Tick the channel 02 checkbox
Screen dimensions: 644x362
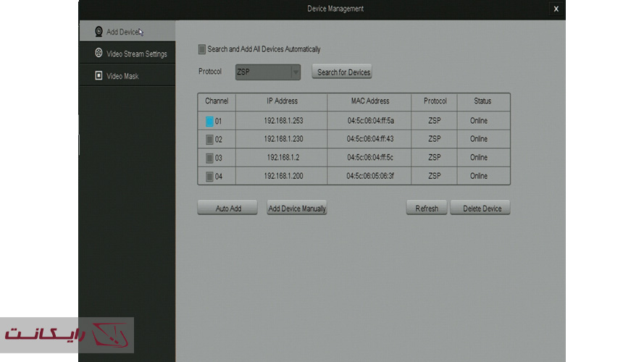tap(209, 139)
